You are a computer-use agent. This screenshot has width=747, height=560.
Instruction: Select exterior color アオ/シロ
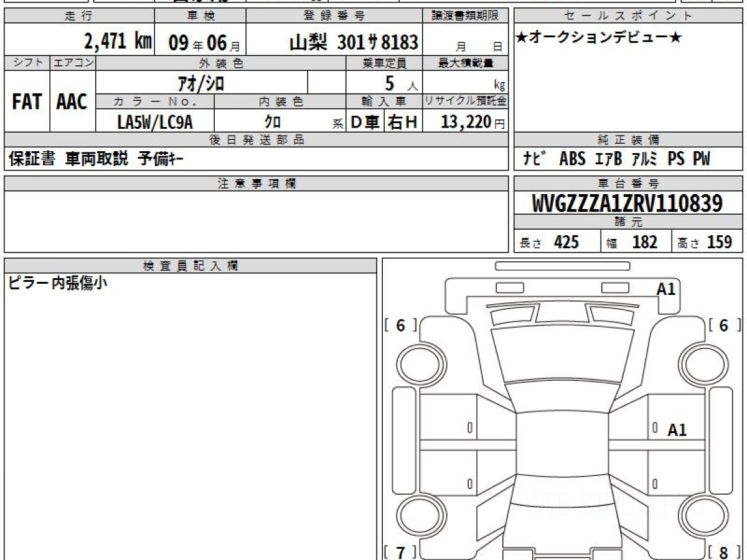(201, 83)
